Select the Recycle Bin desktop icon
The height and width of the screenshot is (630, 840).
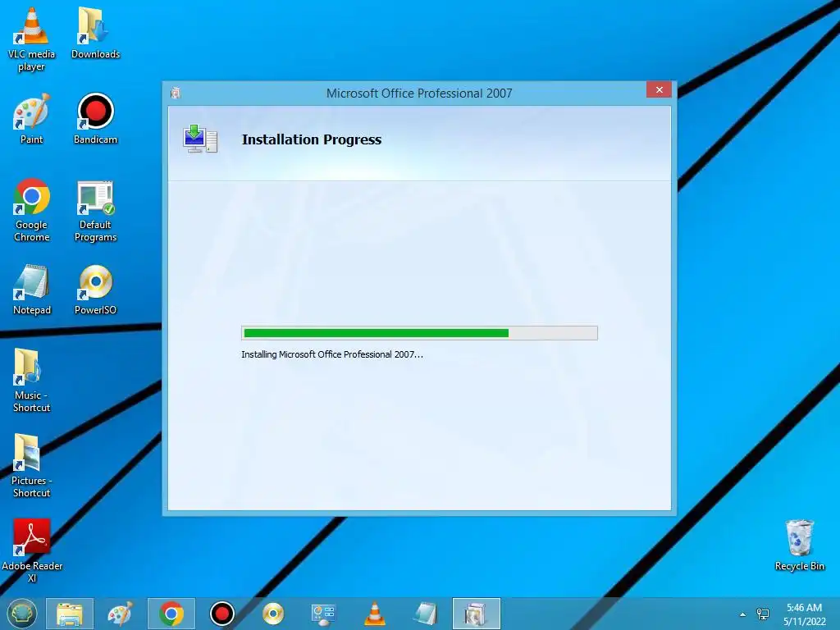coord(799,545)
